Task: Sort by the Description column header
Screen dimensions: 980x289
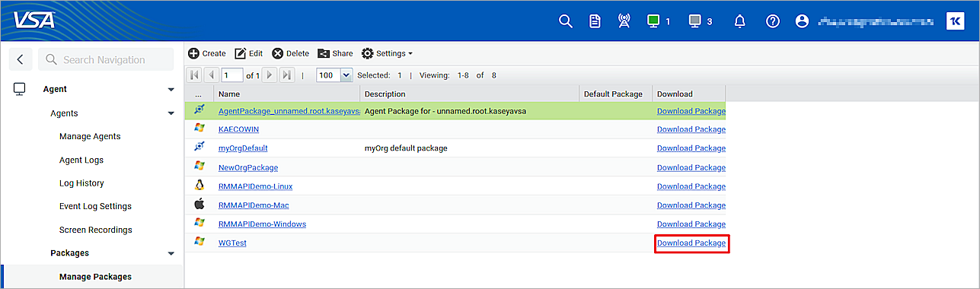Action: (x=469, y=94)
